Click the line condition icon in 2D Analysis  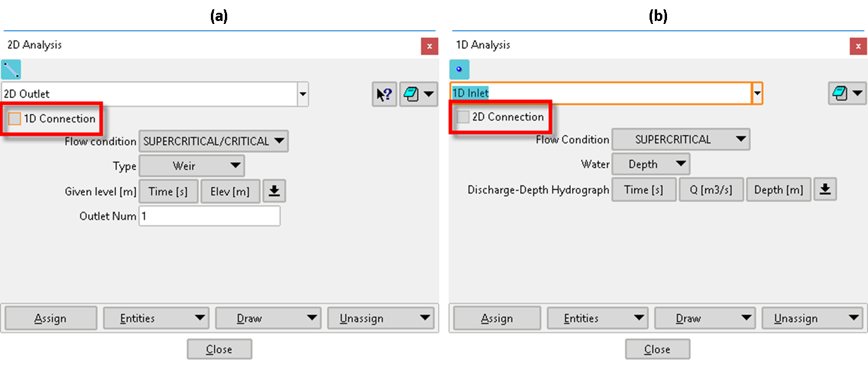[x=11, y=70]
